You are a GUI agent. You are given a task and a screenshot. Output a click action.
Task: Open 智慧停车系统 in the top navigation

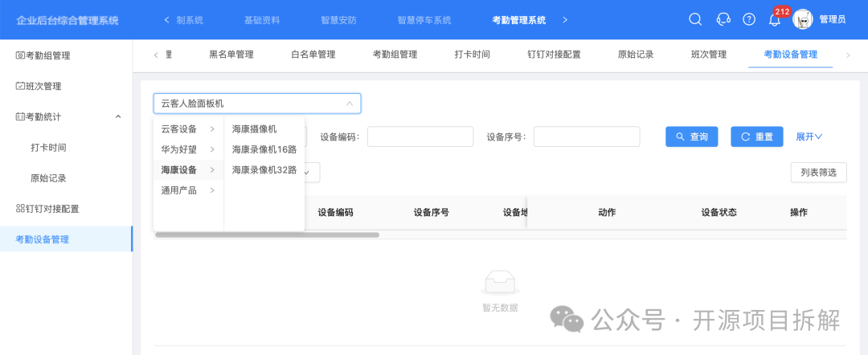[x=424, y=20]
